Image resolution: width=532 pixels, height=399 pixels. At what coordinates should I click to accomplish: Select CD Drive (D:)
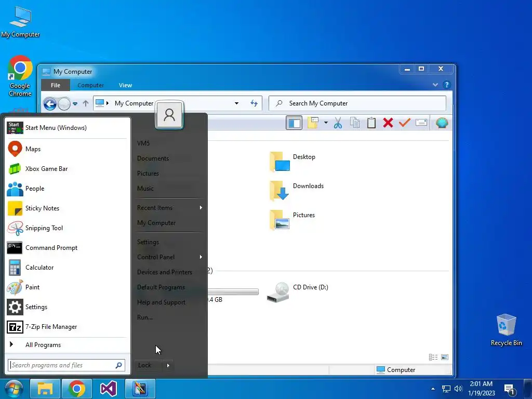pos(298,292)
